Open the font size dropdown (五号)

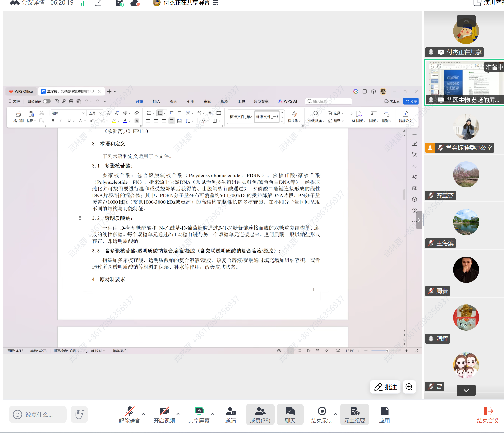100,113
